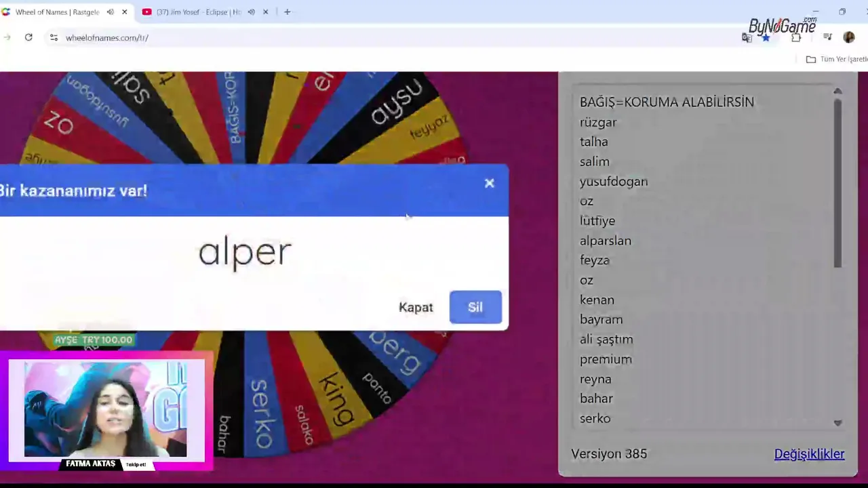868x488 pixels.
Task: Click 'reyna' in names list
Action: point(595,379)
